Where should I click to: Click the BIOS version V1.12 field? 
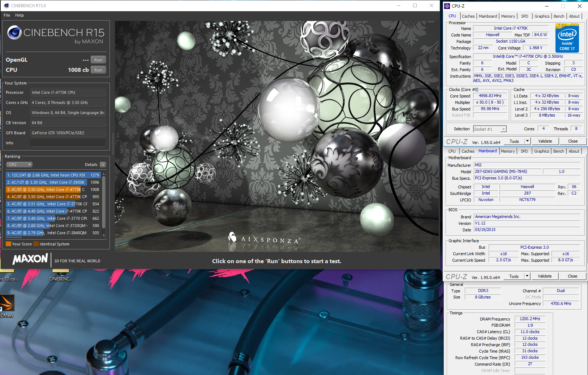point(527,223)
